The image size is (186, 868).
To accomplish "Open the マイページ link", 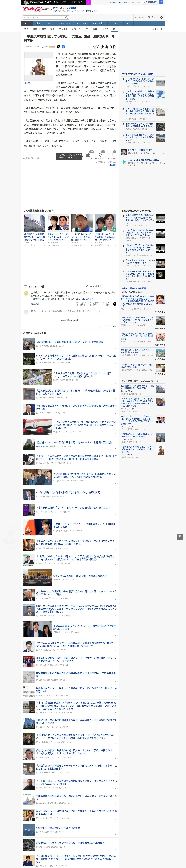I will click(139, 18).
